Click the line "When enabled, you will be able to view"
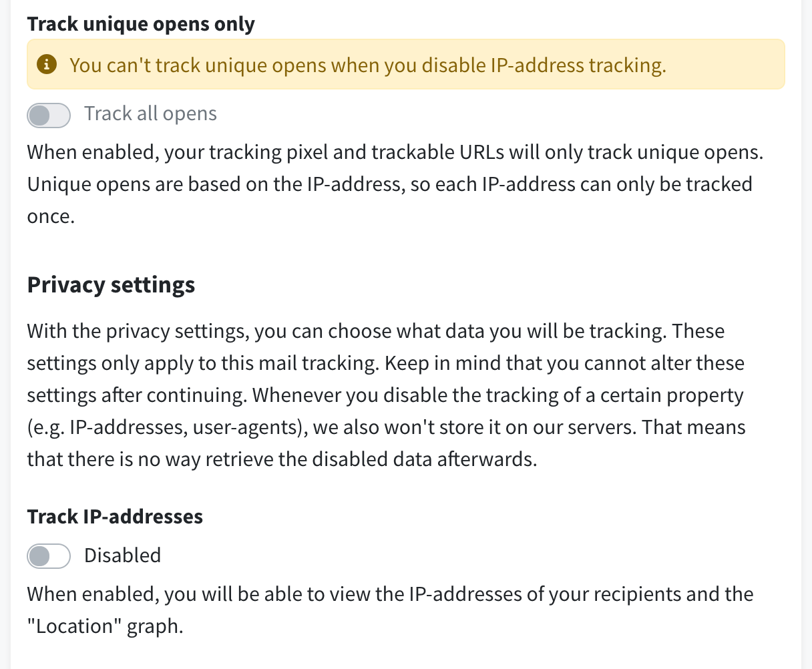 (390, 594)
